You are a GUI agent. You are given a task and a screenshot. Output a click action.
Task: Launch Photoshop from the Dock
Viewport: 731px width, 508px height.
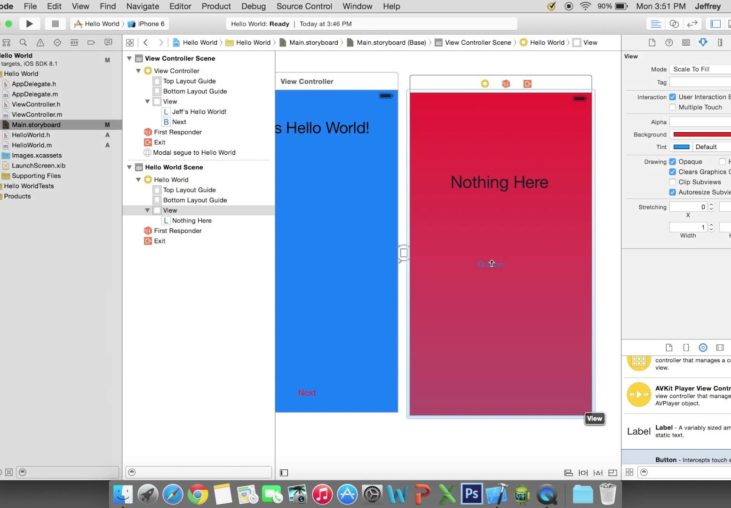[x=471, y=494]
